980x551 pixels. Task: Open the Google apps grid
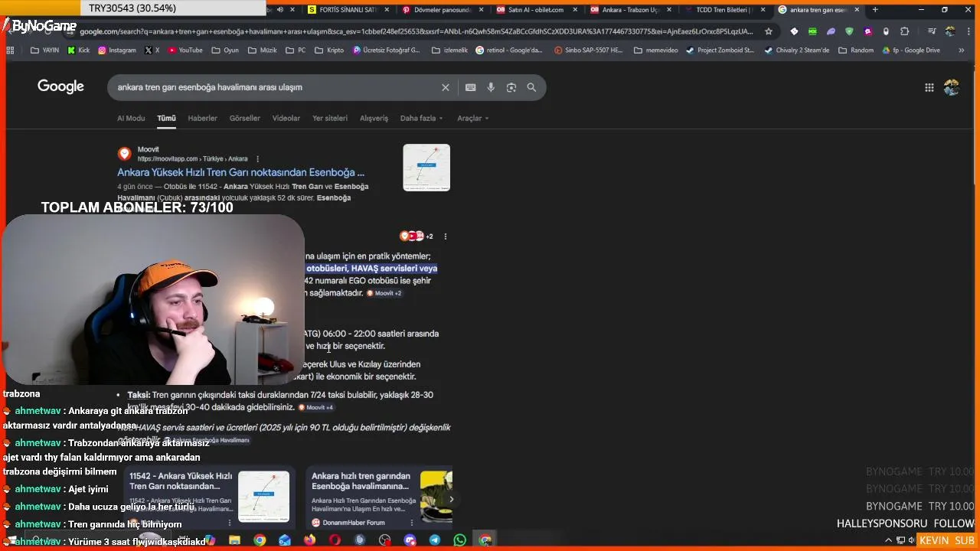point(929,87)
